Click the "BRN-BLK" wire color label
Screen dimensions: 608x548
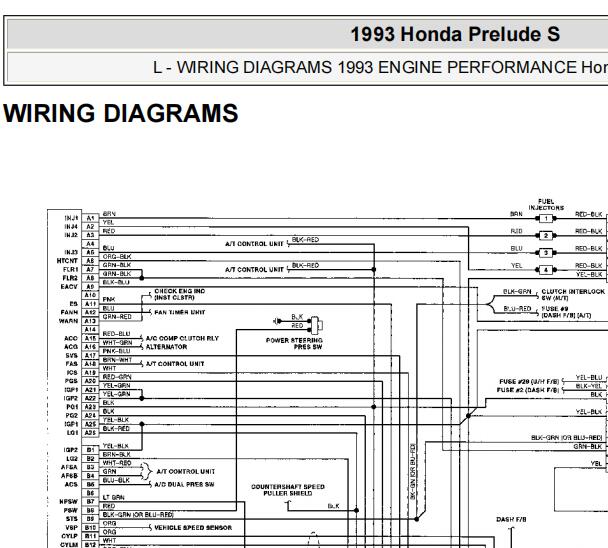[x=117, y=454]
